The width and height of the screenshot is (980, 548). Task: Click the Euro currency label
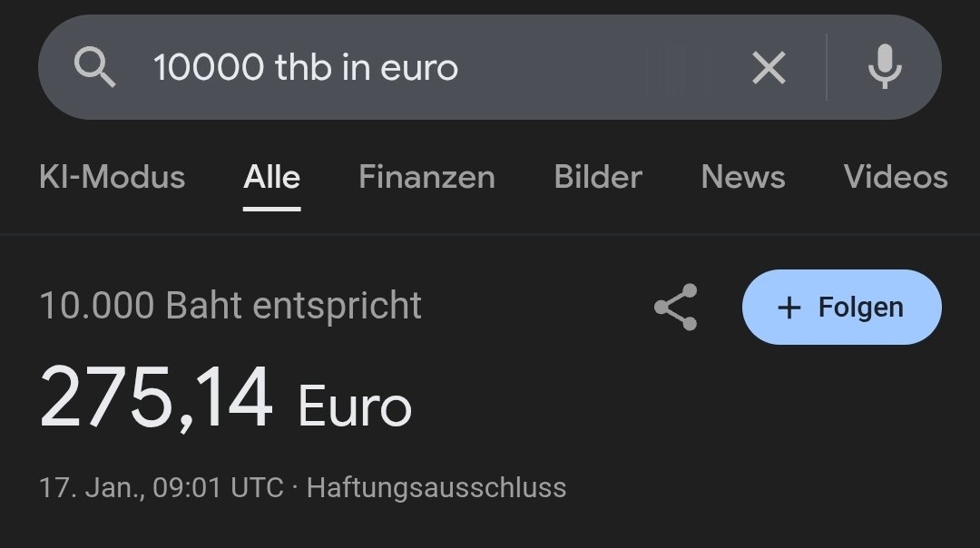[x=355, y=406]
